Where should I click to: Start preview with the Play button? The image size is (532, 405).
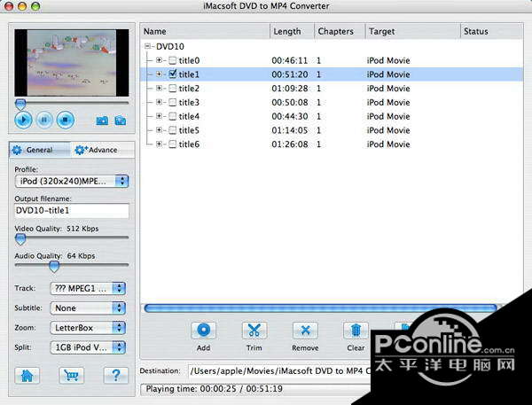coord(23,120)
